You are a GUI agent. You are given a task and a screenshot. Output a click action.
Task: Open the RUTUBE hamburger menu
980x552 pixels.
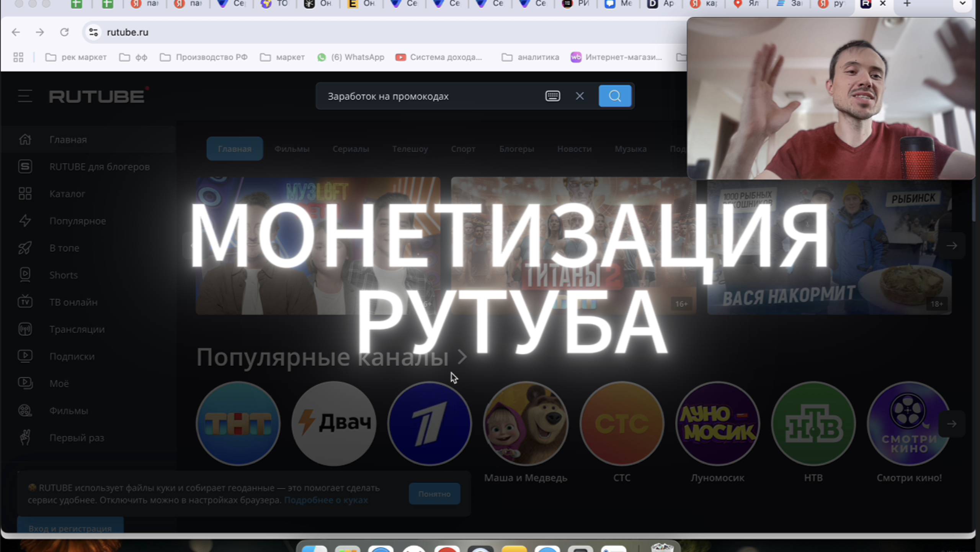tap(25, 96)
